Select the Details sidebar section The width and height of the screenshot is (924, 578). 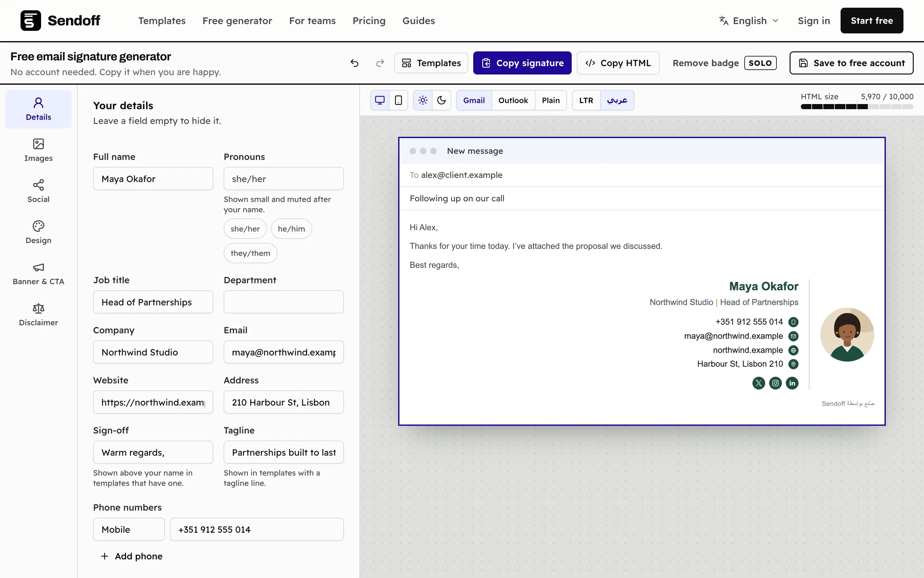point(38,109)
